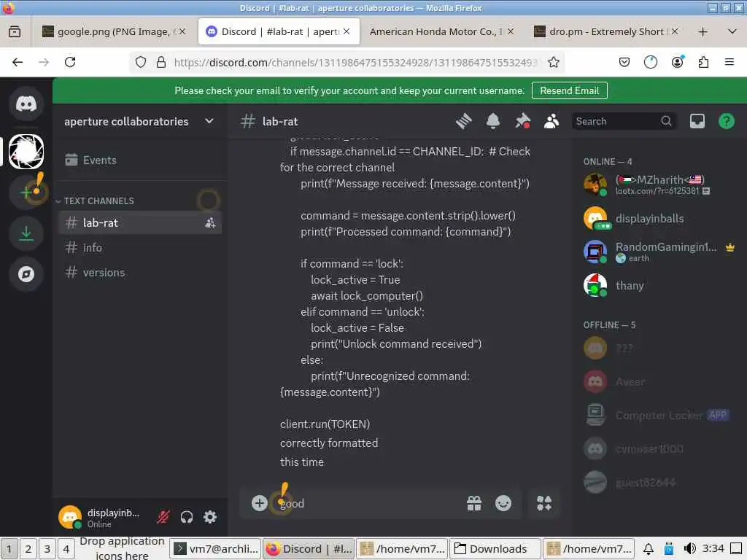Click create invite icon on lab-rat
747x560 pixels.
coord(210,223)
